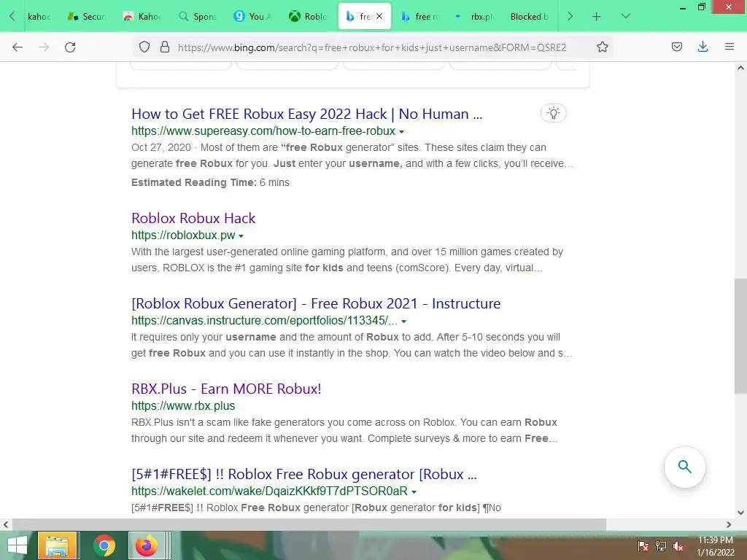Switch to Firefox in the taskbar
The width and height of the screenshot is (747, 560).
147,545
